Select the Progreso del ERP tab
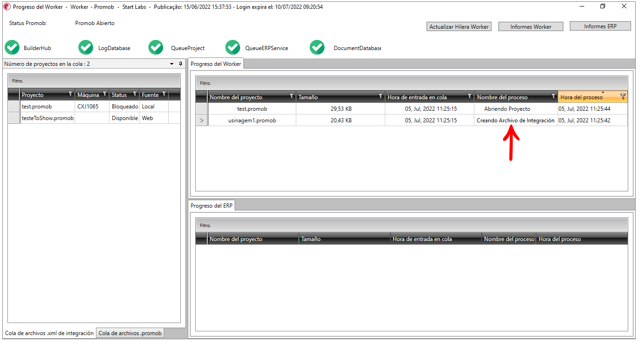This screenshot has height=342, width=644. point(212,205)
